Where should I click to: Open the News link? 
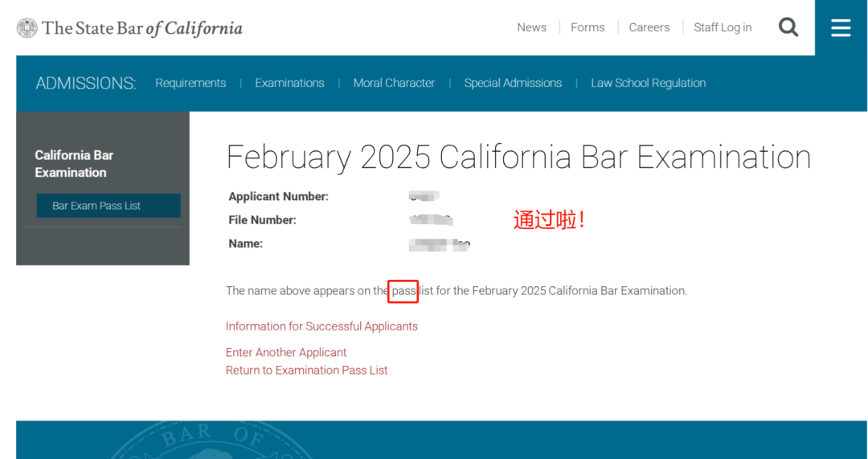pyautogui.click(x=531, y=27)
